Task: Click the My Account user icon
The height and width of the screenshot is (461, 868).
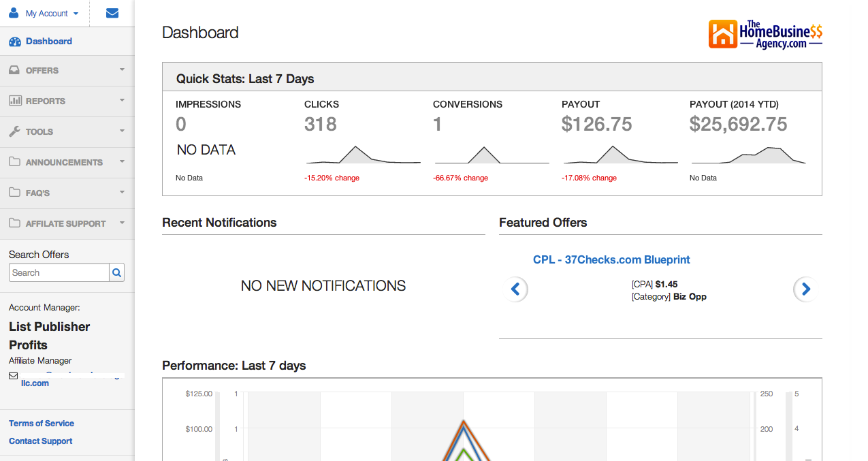Action: [x=14, y=13]
